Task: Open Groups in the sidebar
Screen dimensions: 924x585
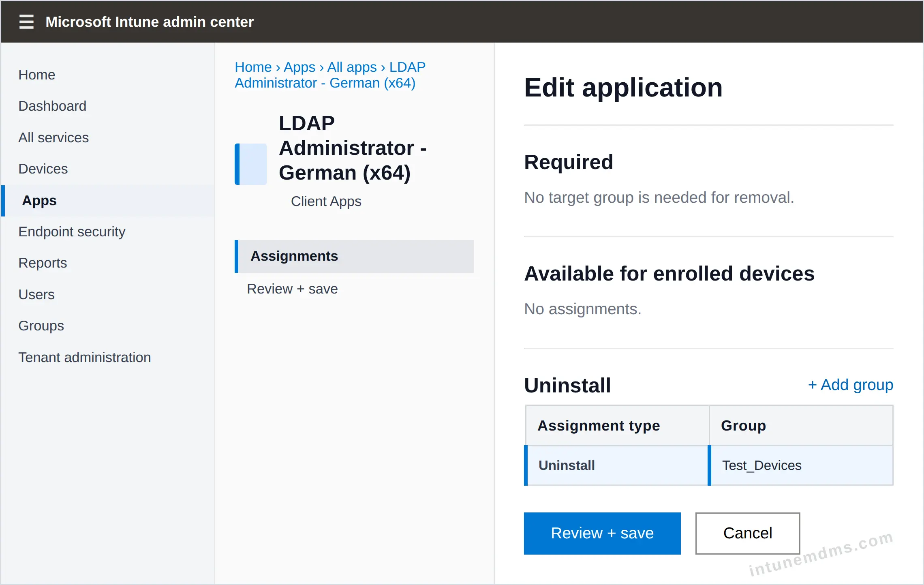Action: [x=41, y=326]
